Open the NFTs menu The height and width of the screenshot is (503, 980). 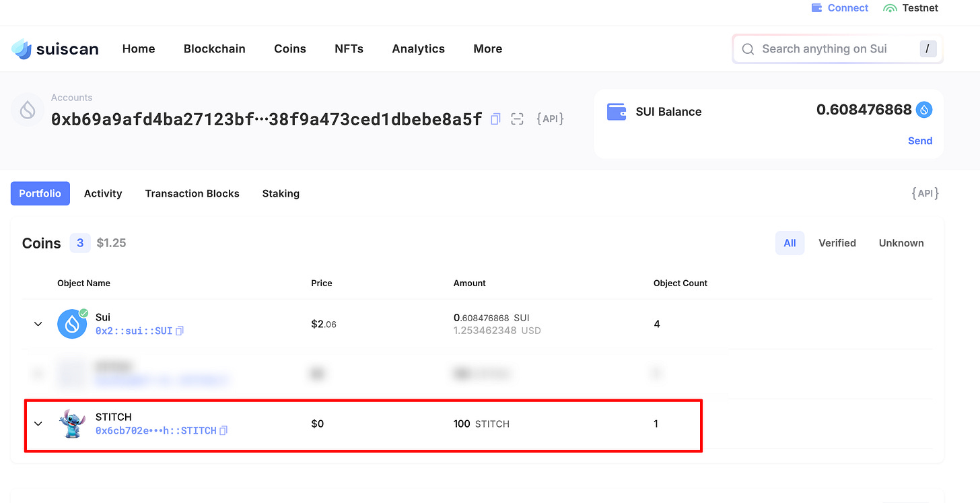pos(349,48)
